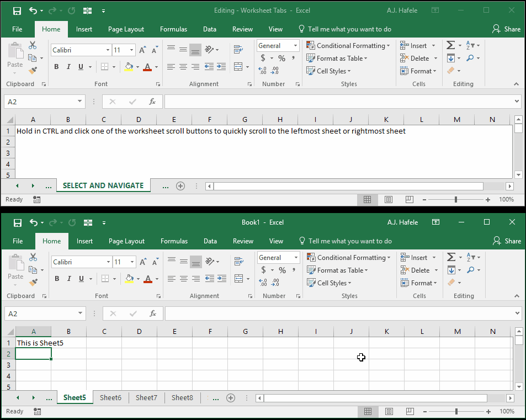Open number format dropdown in Book1
Screen dimensions: 526x420
296,258
